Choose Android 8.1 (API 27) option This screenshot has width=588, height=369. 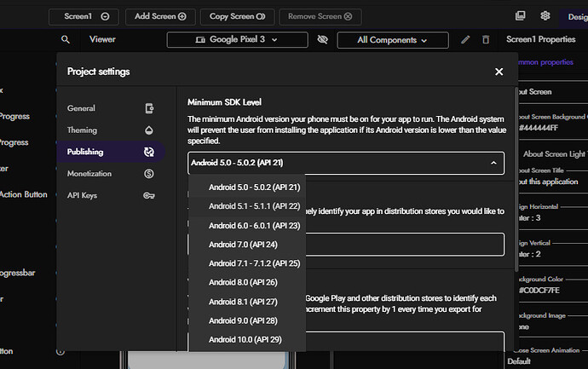click(x=247, y=302)
